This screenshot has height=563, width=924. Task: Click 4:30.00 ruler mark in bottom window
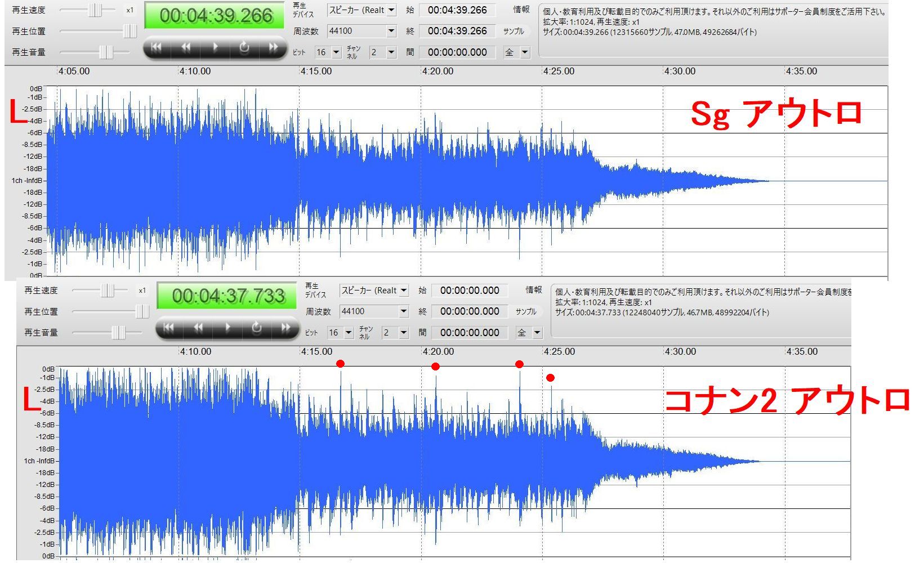[x=681, y=352]
